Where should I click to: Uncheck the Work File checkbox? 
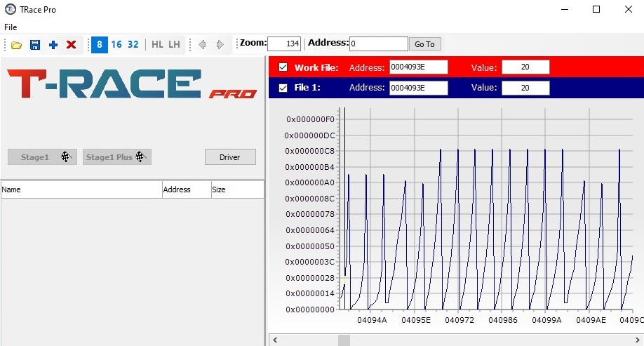pos(283,67)
